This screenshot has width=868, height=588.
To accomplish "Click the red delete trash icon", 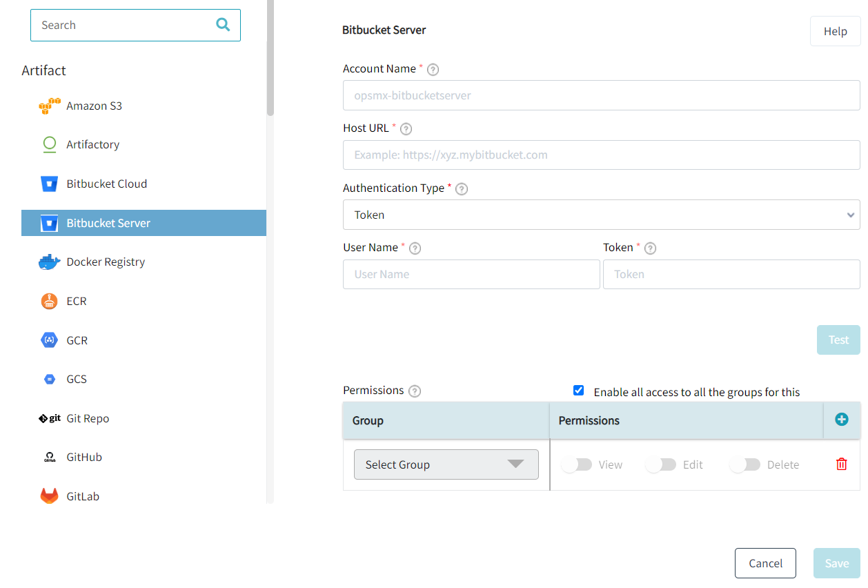I will (841, 464).
